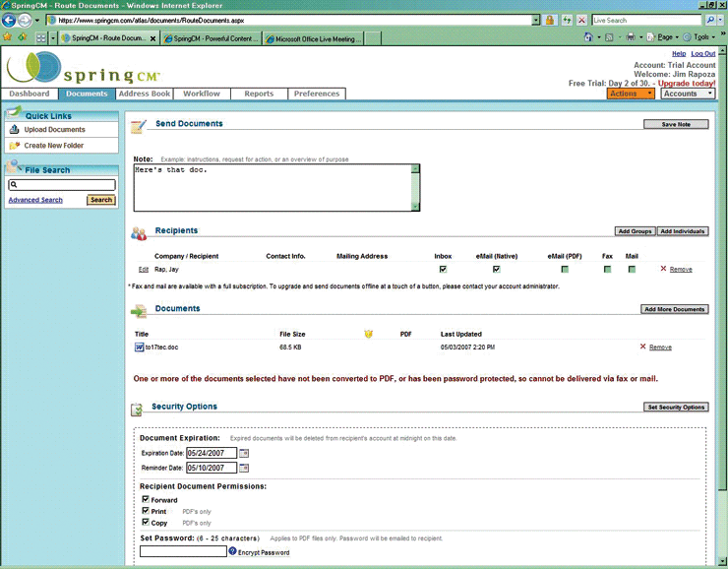Open the address bar URL dropdown arrow
This screenshot has width=728, height=569.
coord(536,20)
